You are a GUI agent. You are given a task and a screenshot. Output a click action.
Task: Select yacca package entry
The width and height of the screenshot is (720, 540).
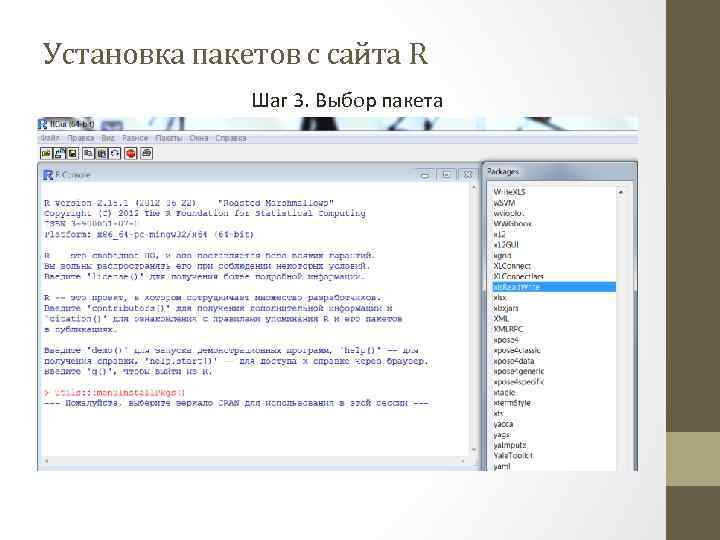point(503,424)
